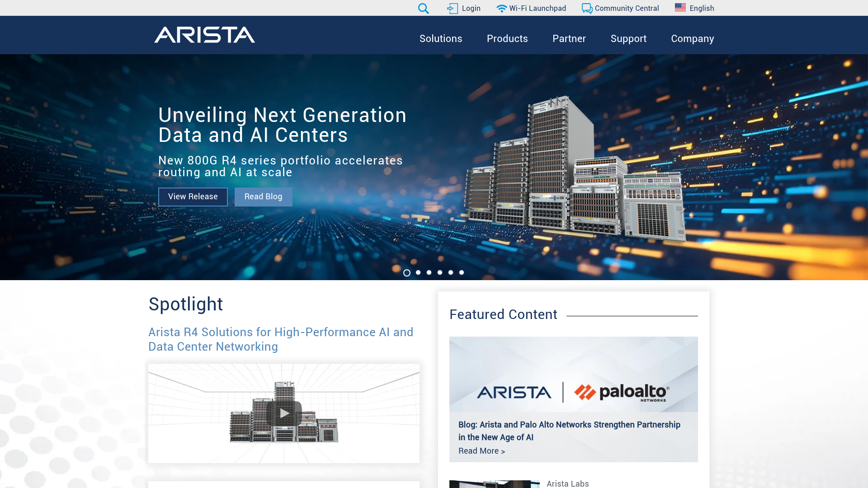Image resolution: width=868 pixels, height=488 pixels.
Task: Select the last carousel indicator dot
Action: pyautogui.click(x=461, y=272)
